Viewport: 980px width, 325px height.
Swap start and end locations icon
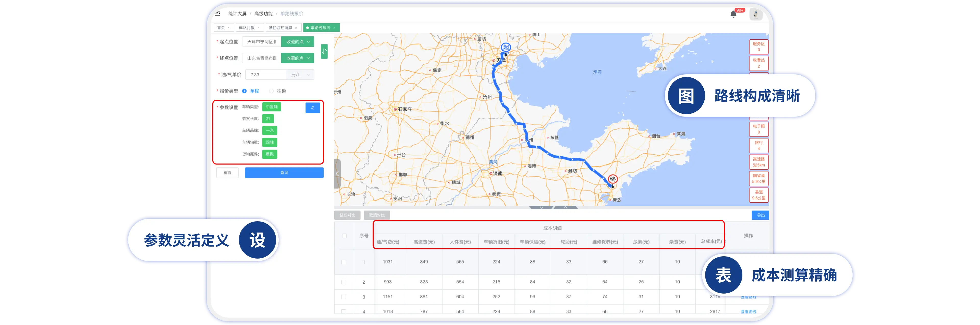324,51
